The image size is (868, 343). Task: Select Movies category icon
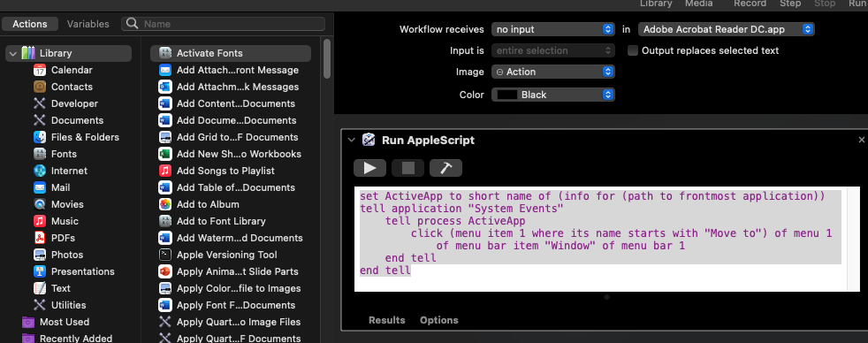[x=39, y=204]
